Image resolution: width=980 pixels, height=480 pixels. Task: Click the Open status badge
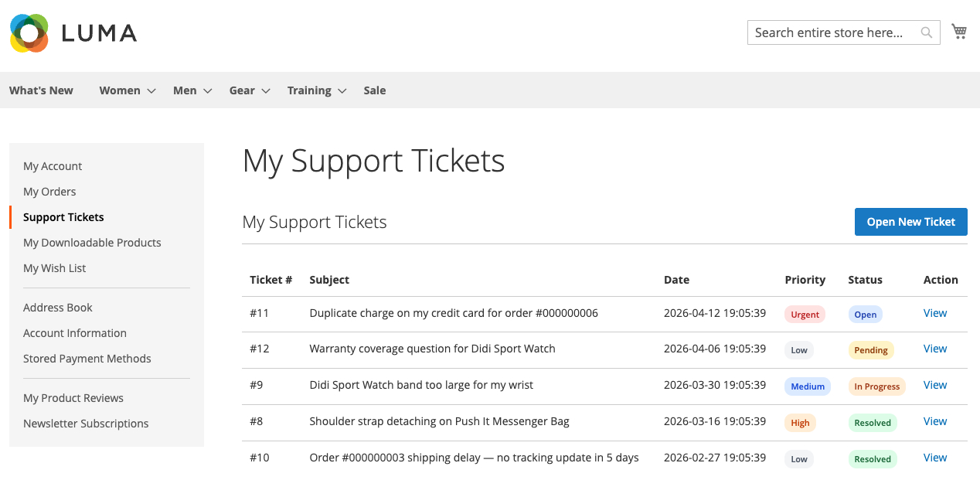pos(866,315)
